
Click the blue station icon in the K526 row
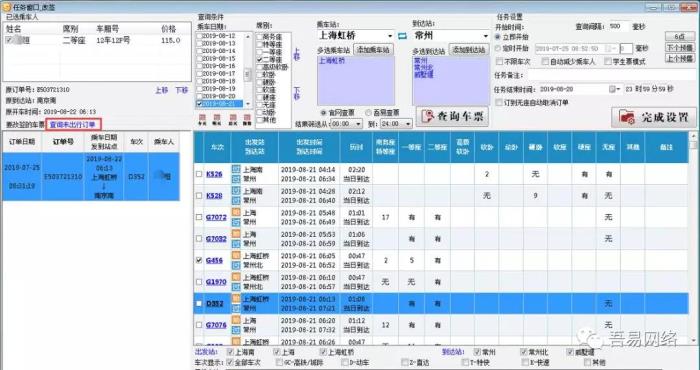(236, 178)
